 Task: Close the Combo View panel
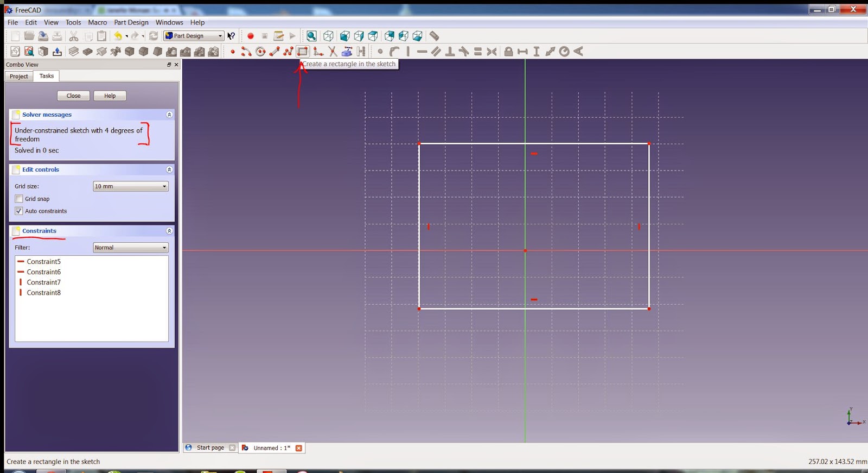[176, 65]
